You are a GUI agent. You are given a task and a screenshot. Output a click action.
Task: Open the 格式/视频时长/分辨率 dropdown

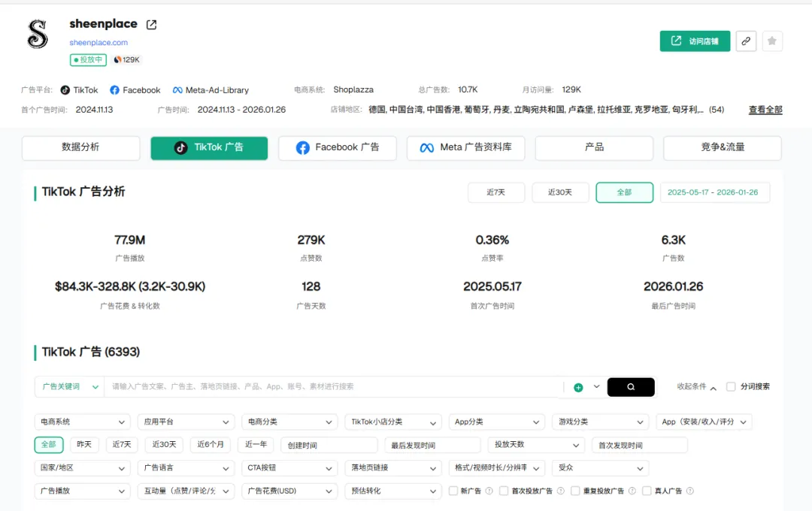[x=497, y=468]
